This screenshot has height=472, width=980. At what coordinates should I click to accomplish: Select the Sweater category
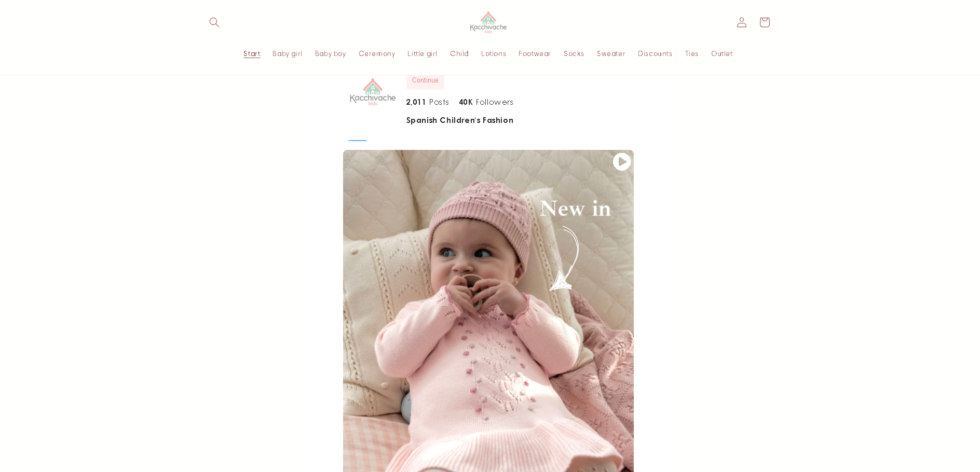(x=611, y=54)
